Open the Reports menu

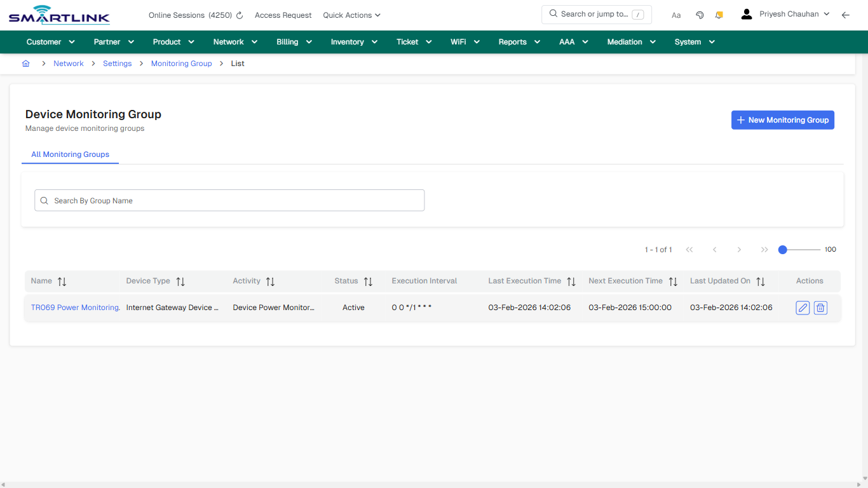519,41
